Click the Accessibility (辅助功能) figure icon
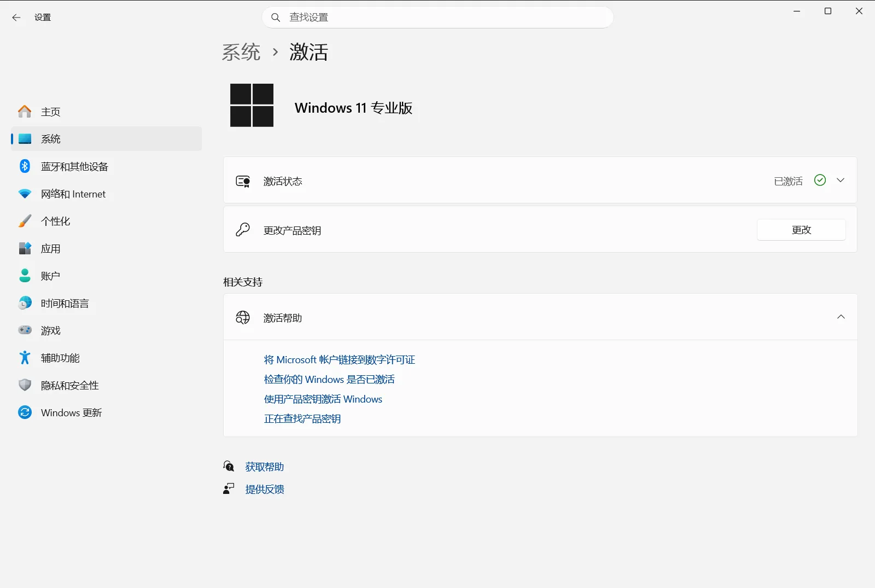This screenshot has height=588, width=875. pos(25,358)
